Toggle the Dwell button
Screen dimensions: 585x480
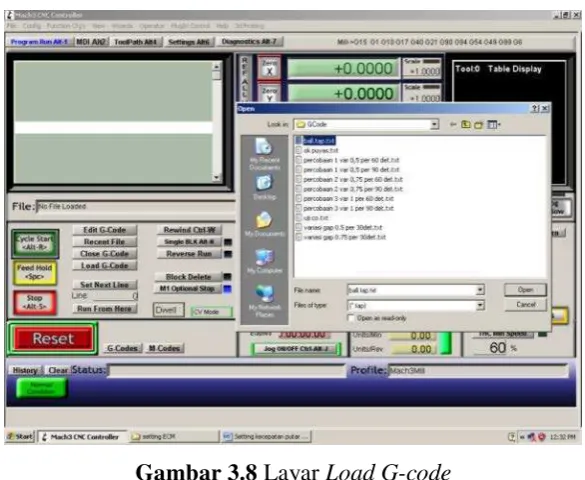pyautogui.click(x=168, y=310)
